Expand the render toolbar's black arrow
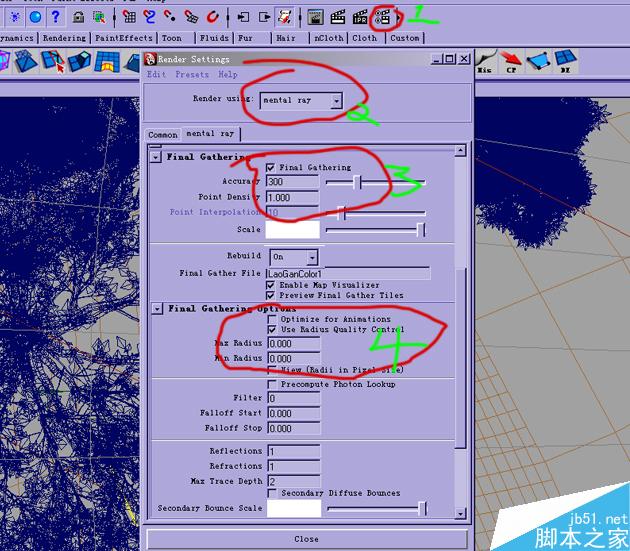630x551 pixels. pyautogui.click(x=398, y=17)
